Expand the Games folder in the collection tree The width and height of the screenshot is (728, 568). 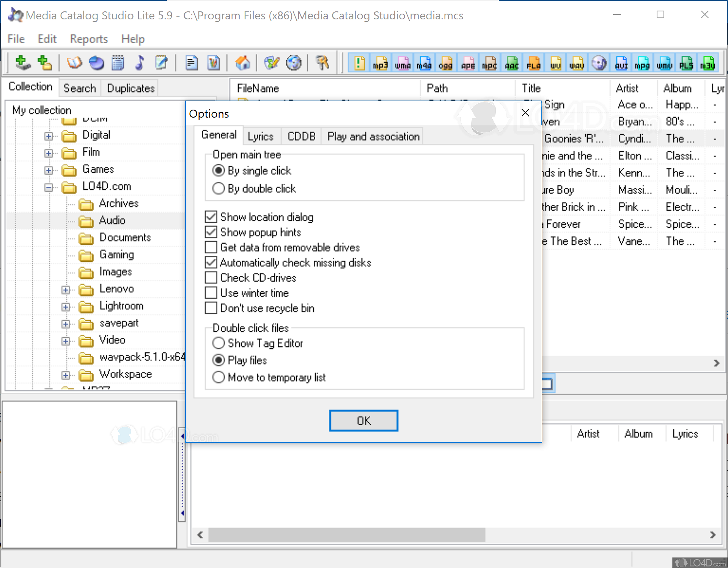pyautogui.click(x=48, y=170)
